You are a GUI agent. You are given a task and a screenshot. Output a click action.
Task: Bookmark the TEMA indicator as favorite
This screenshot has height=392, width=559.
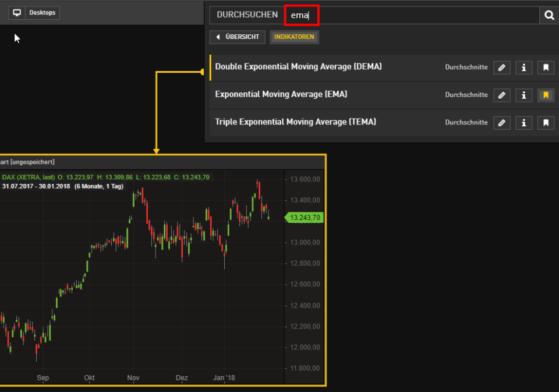[546, 123]
